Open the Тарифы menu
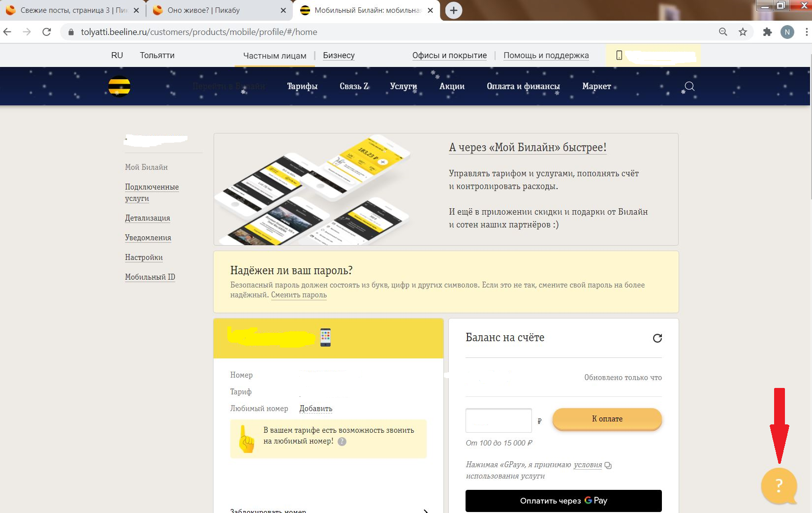The width and height of the screenshot is (812, 513). [302, 87]
